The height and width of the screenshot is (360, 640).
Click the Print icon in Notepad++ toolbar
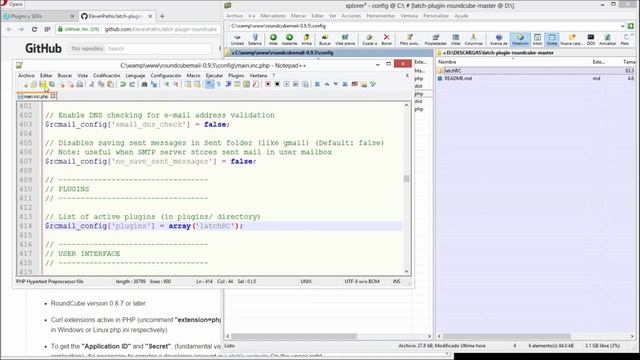(80, 84)
